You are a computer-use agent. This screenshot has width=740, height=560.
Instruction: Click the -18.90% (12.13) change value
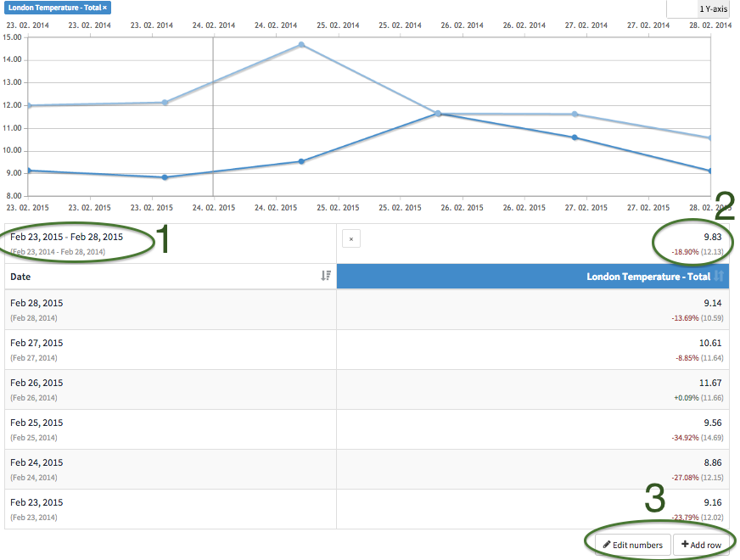point(697,252)
